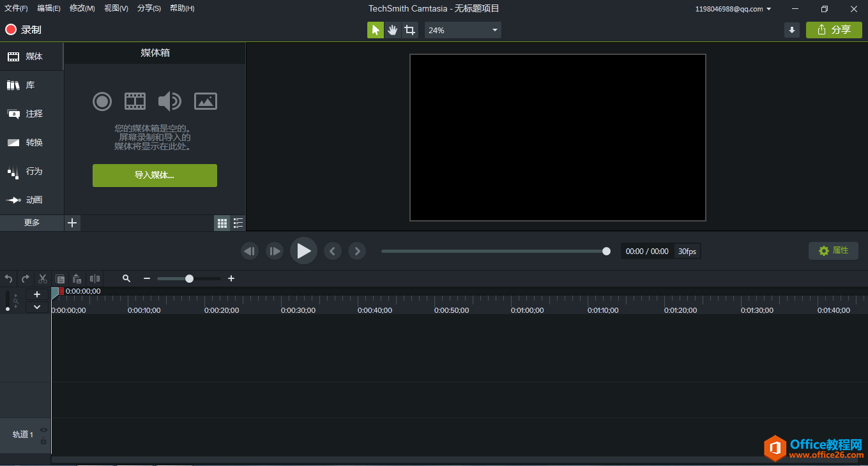Screen dimensions: 868x466
Task: Add a new track with plus button
Action: [37, 294]
